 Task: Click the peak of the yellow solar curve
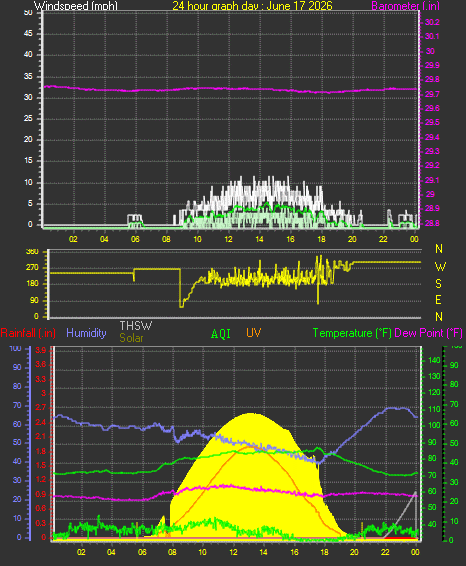click(x=251, y=414)
